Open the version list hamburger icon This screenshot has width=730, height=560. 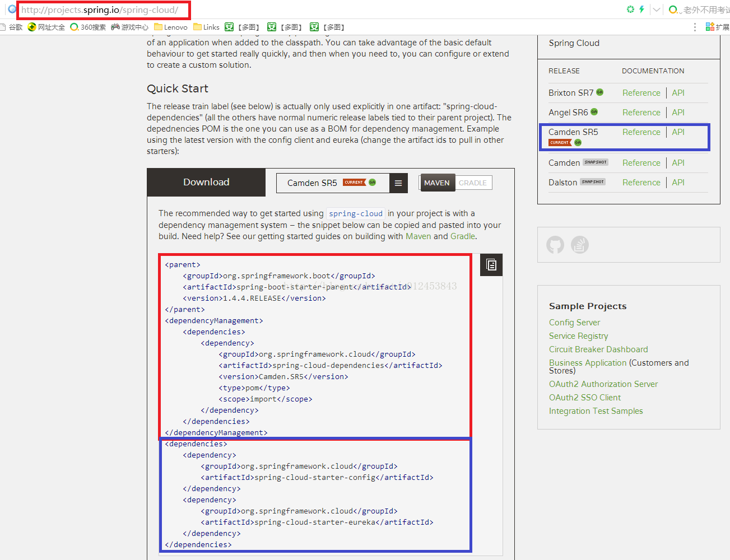pyautogui.click(x=398, y=183)
